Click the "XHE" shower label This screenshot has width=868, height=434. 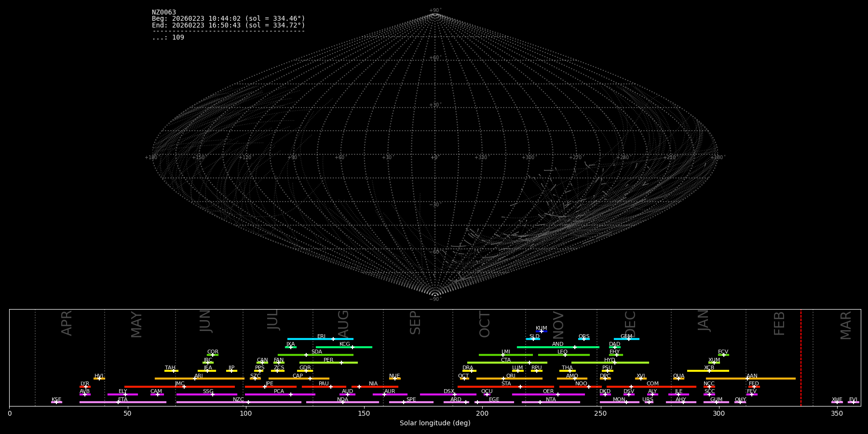(x=837, y=400)
